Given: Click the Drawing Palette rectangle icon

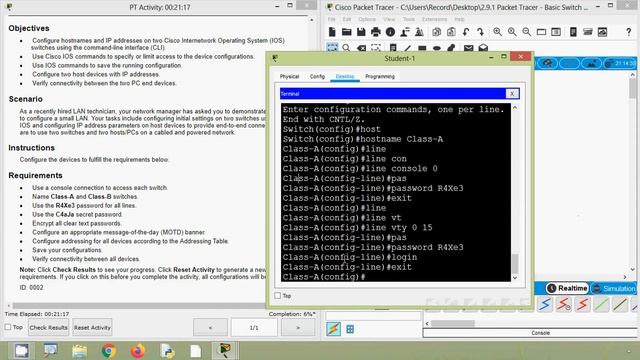Looking at the screenshot, I should (x=541, y=32).
